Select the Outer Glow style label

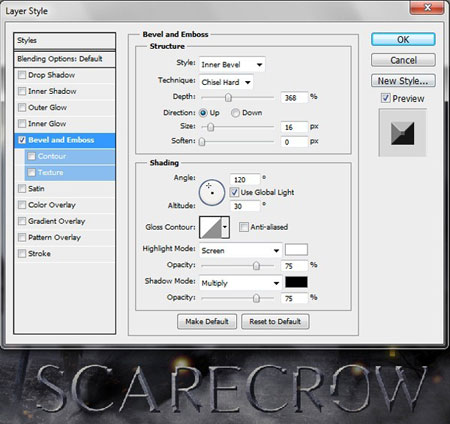[47, 107]
